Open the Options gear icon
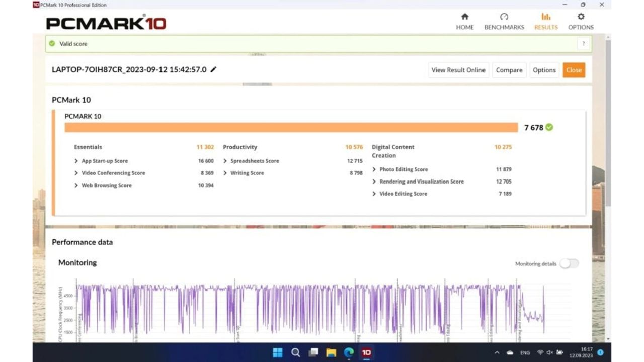The image size is (644, 362). click(x=581, y=17)
